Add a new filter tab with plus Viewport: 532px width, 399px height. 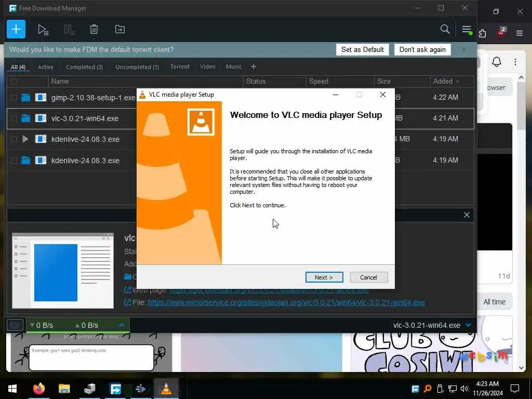click(254, 66)
